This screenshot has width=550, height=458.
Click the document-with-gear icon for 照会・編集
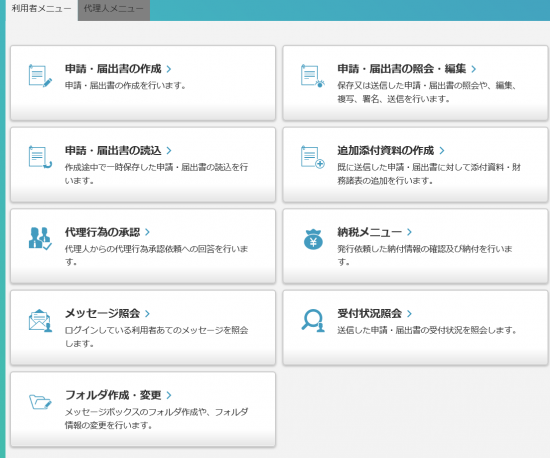click(x=313, y=76)
